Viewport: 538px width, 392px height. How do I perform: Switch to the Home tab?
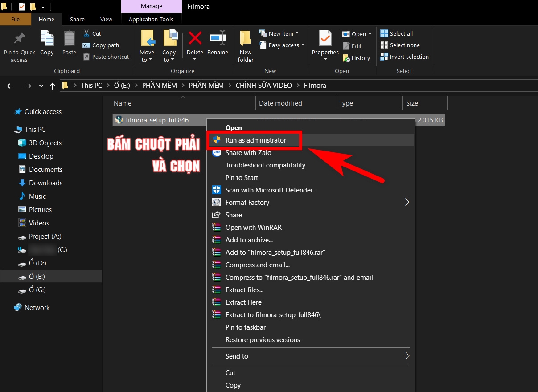[x=46, y=19]
